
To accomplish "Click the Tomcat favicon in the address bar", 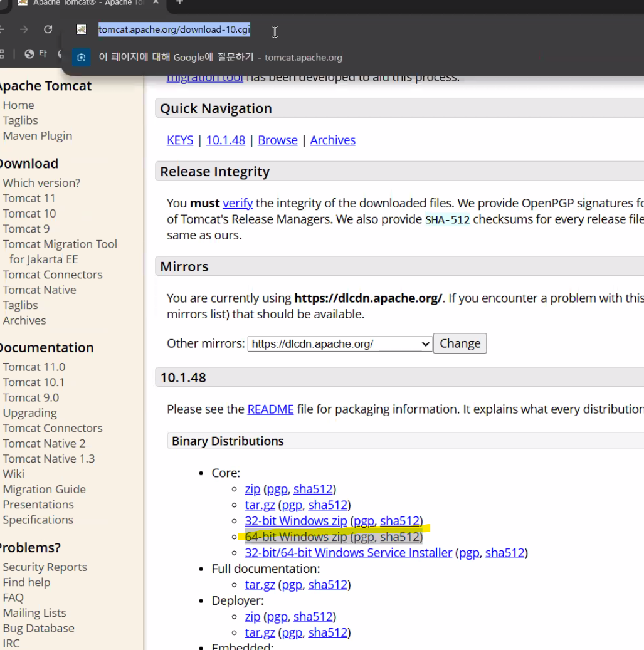I will [x=82, y=29].
